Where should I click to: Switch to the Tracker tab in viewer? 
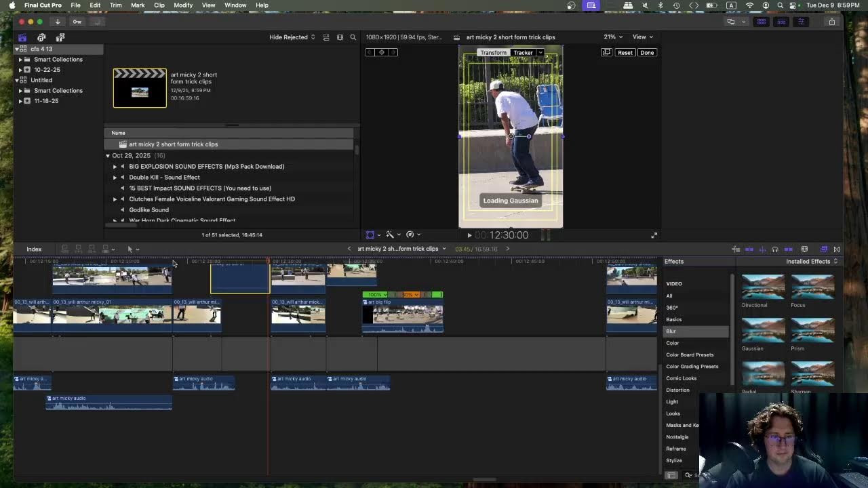pos(523,53)
